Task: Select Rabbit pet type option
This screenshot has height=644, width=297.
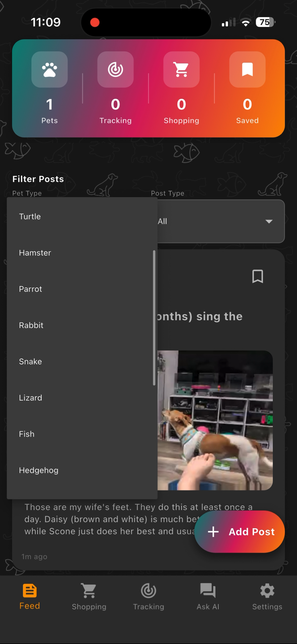Action: 82,325
